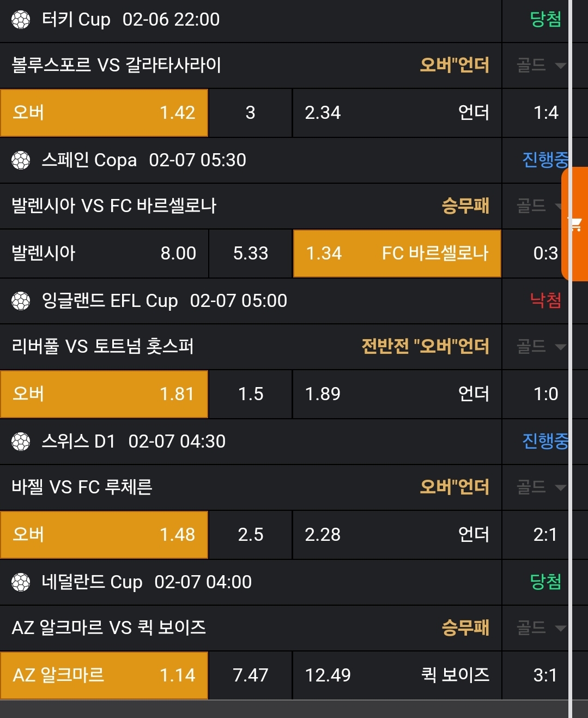Click soccer ball icon beside 터키 Cup
The height and width of the screenshot is (718, 588).
coord(21,20)
